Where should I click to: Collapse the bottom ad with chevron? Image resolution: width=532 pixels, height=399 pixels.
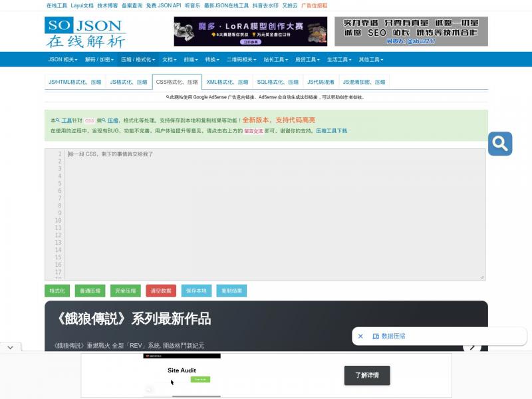tap(10, 347)
